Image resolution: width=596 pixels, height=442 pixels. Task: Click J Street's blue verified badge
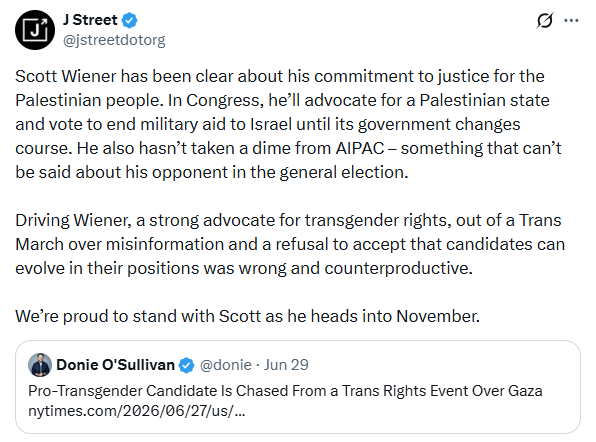click(x=130, y=20)
